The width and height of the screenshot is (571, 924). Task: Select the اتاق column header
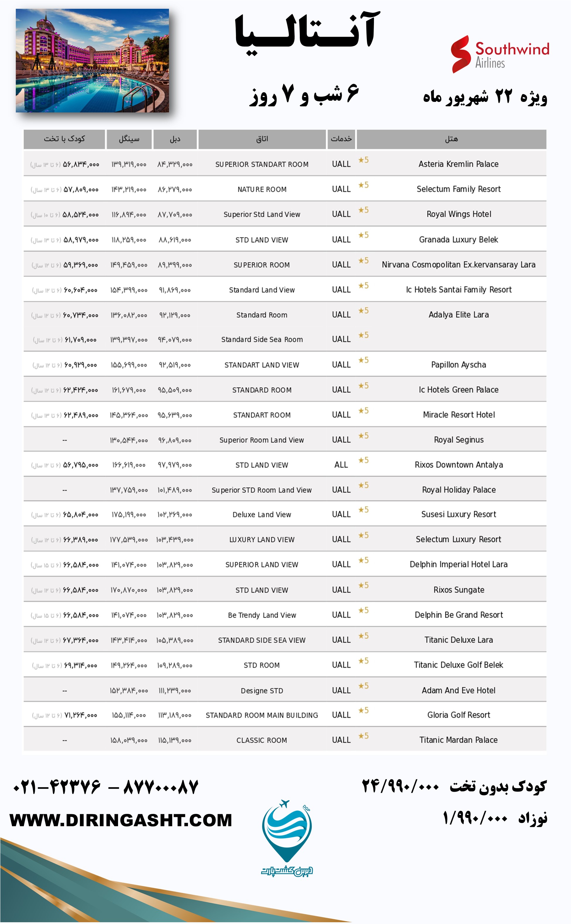[x=262, y=139]
